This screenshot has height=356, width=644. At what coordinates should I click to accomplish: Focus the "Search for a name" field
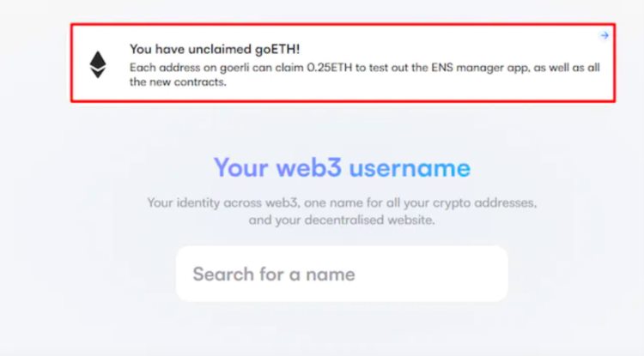click(342, 275)
